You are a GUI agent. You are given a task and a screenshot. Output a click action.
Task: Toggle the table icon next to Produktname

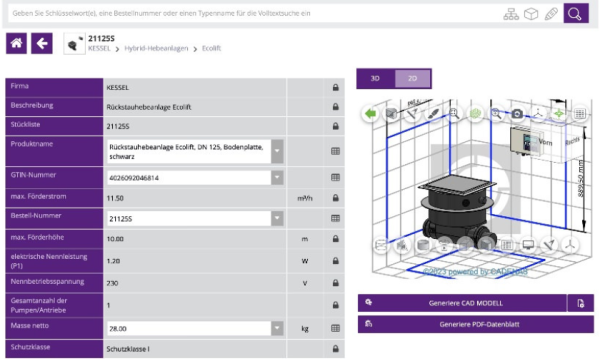pyautogui.click(x=335, y=151)
